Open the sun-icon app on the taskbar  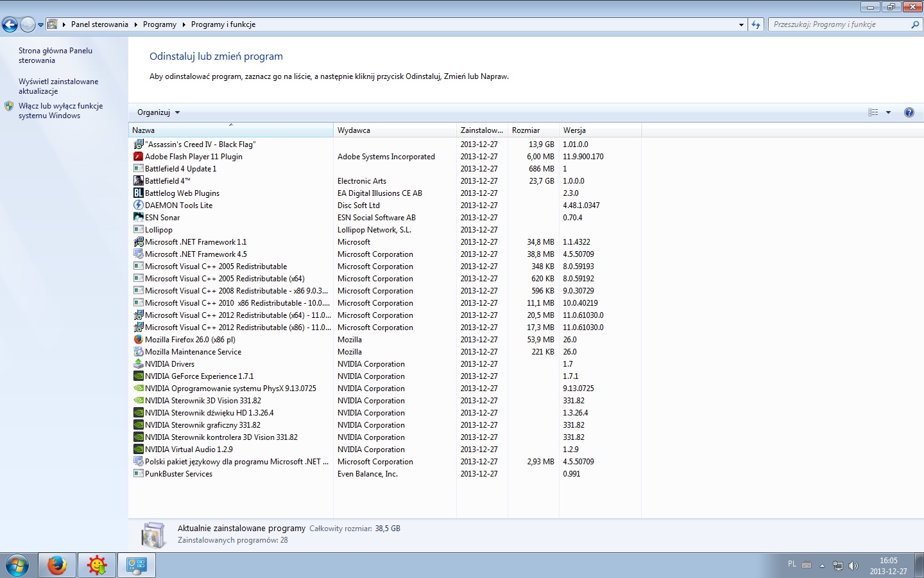pyautogui.click(x=97, y=566)
